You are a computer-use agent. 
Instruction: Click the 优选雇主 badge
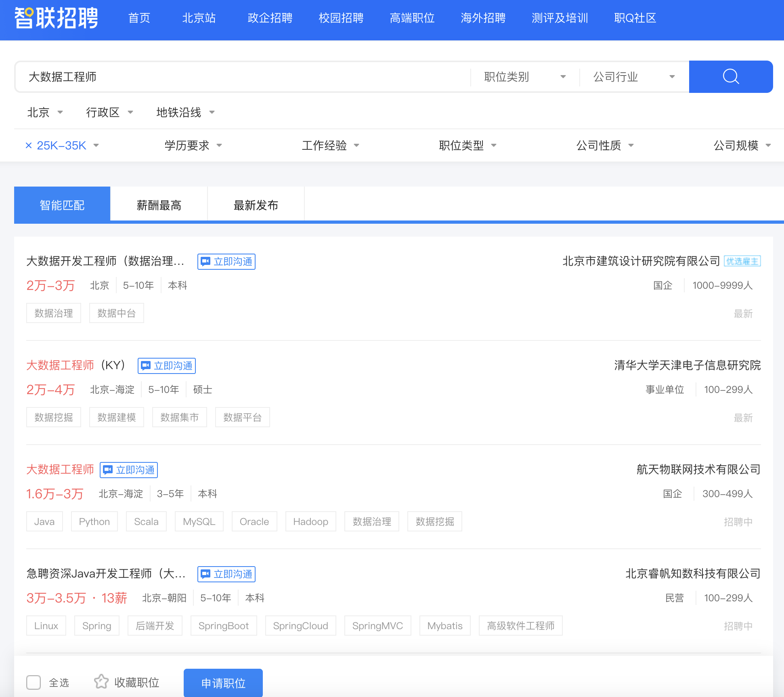pyautogui.click(x=742, y=261)
